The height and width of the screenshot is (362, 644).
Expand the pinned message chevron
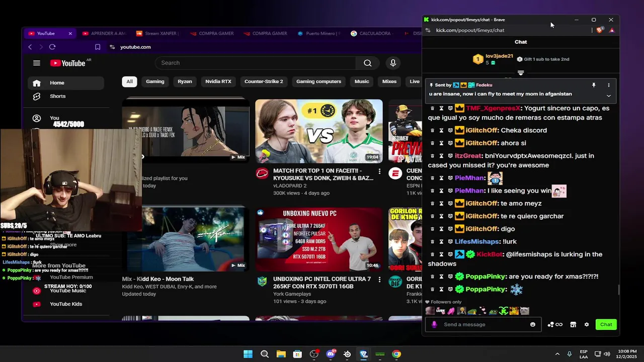tap(608, 96)
